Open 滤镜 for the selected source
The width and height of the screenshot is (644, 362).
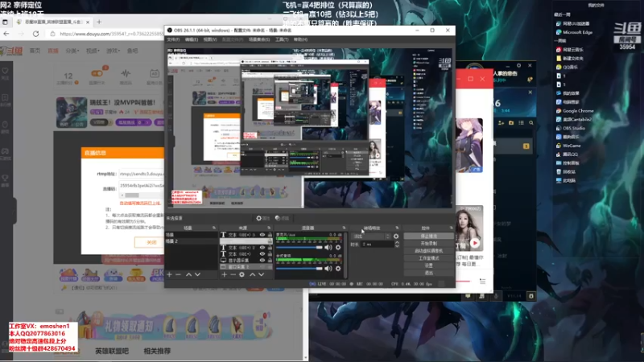283,218
